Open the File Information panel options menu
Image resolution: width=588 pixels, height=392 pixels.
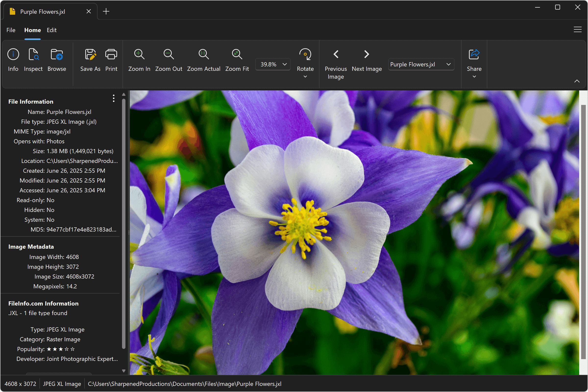[x=113, y=98]
